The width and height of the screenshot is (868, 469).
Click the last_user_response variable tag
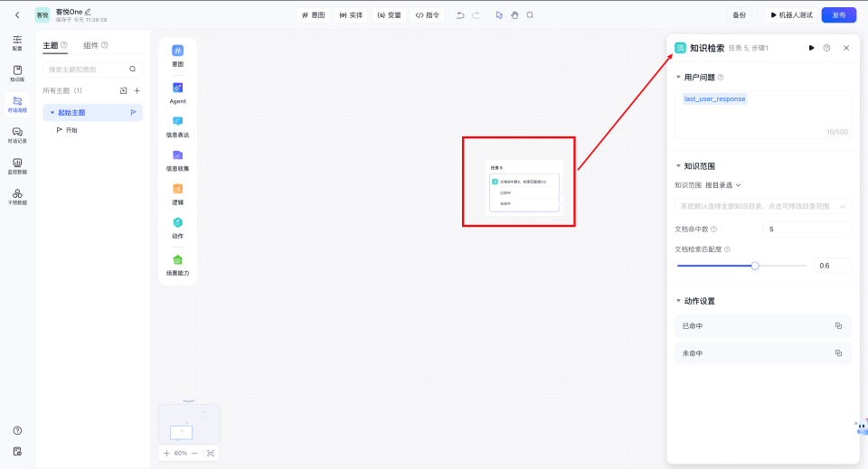pyautogui.click(x=714, y=99)
